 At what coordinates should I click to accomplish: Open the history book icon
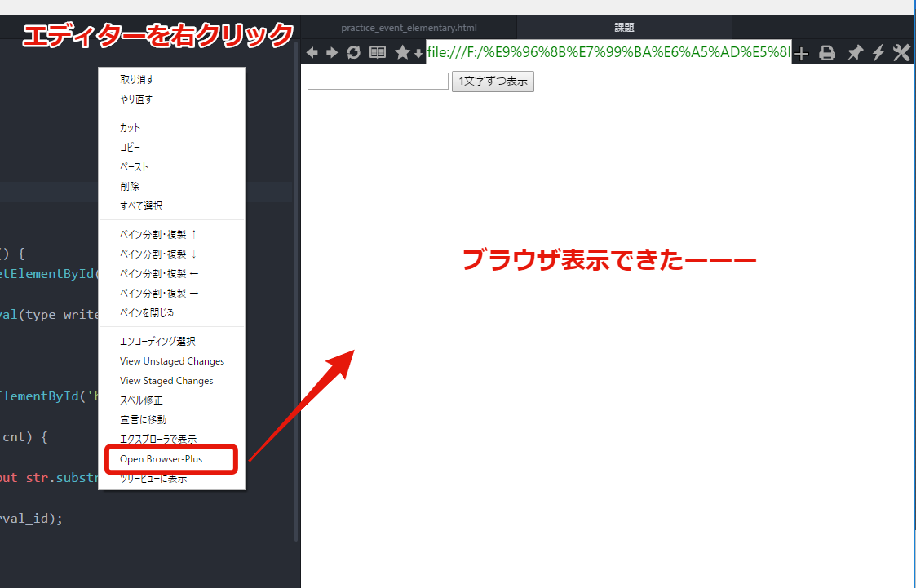coord(378,52)
